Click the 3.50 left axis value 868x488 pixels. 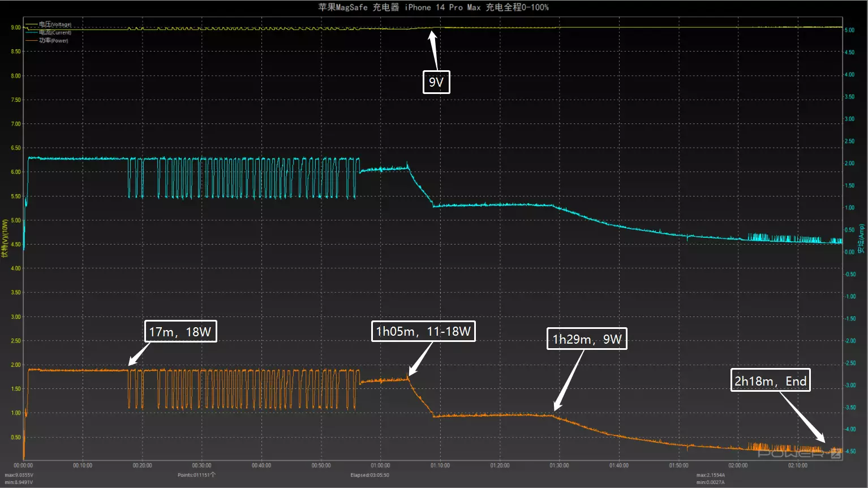[x=16, y=293]
